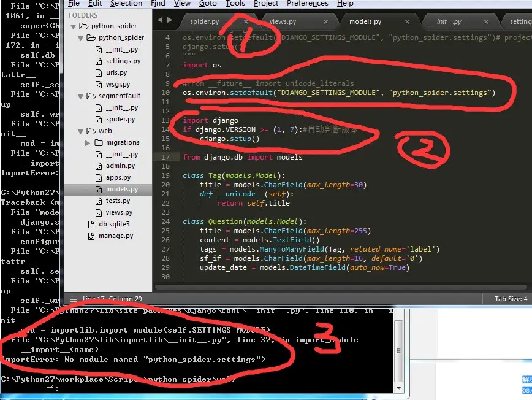
Task: Click console scrollbar down arrow
Action: (x=399, y=388)
